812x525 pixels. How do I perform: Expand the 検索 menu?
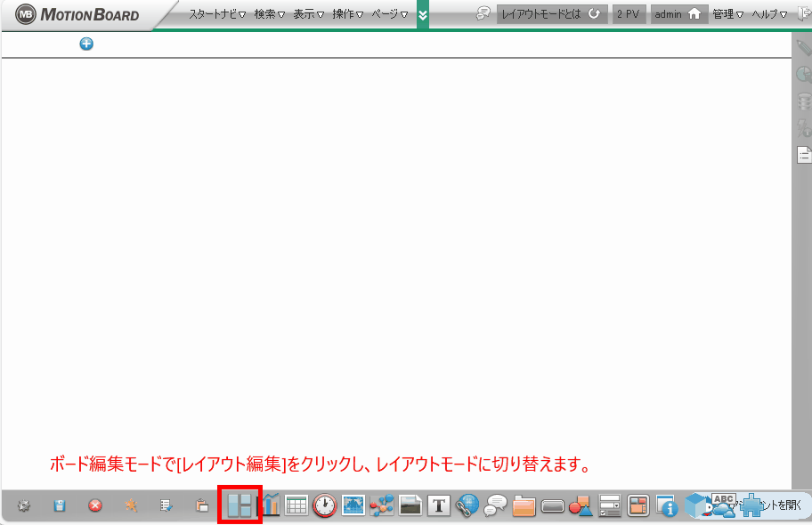coord(269,14)
